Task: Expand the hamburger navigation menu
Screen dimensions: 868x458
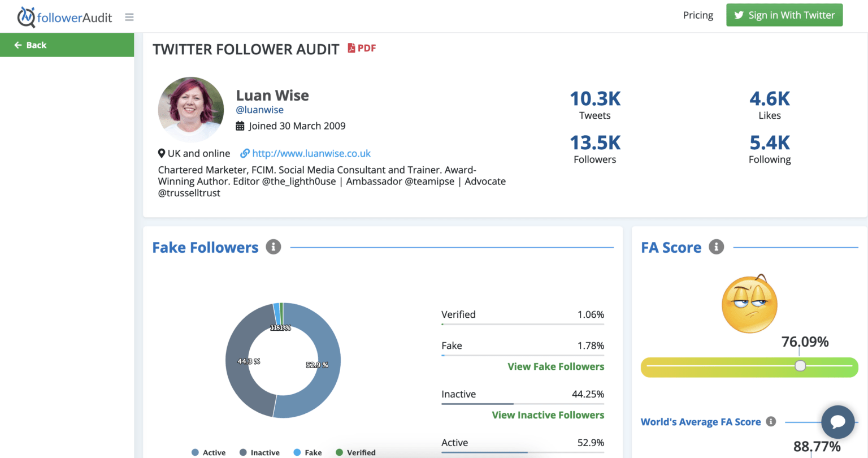Action: point(129,16)
